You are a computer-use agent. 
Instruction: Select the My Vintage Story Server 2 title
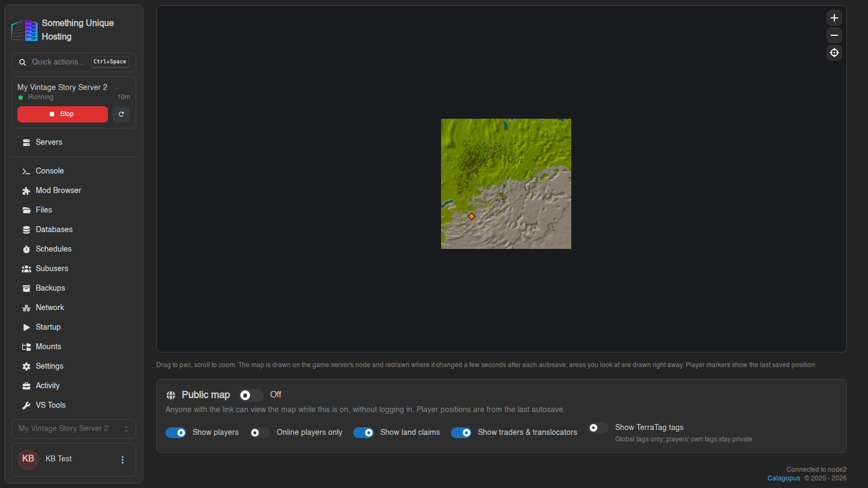tap(62, 87)
